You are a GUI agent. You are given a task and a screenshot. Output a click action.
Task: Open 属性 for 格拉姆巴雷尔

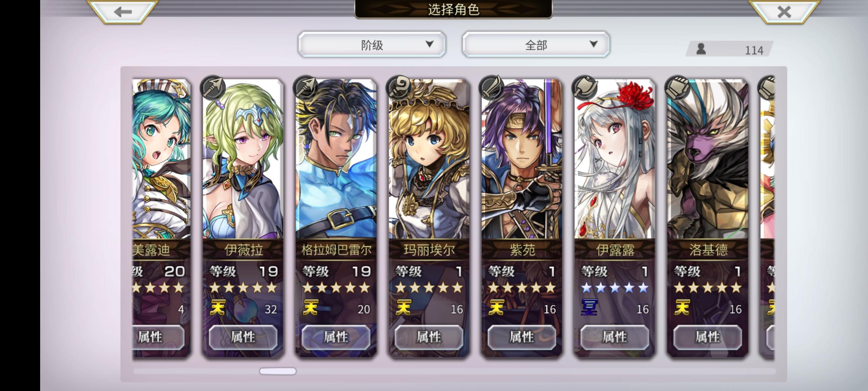336,337
